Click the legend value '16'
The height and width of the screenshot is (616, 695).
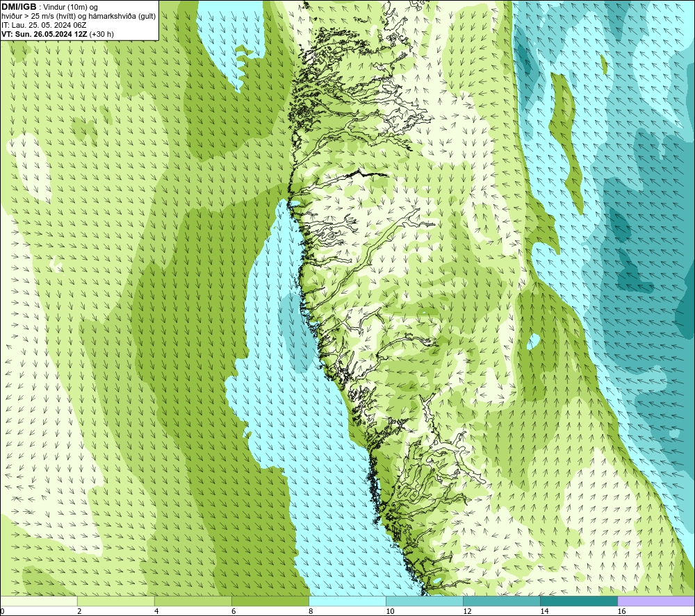tap(621, 611)
